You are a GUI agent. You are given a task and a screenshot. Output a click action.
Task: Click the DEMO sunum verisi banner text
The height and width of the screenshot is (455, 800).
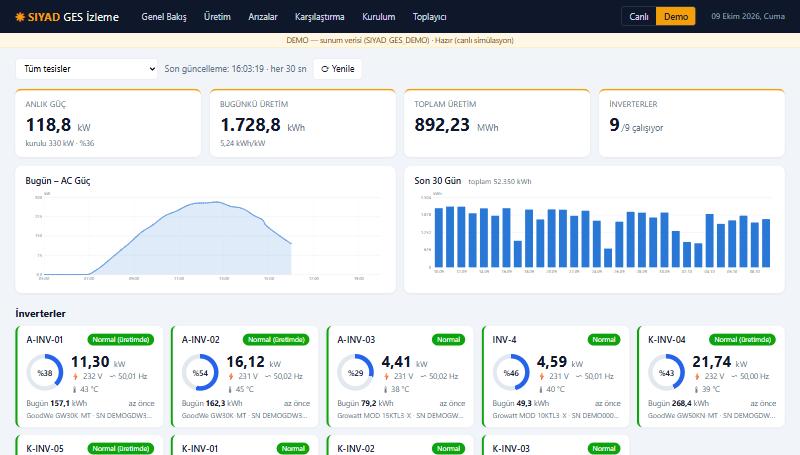click(400, 40)
